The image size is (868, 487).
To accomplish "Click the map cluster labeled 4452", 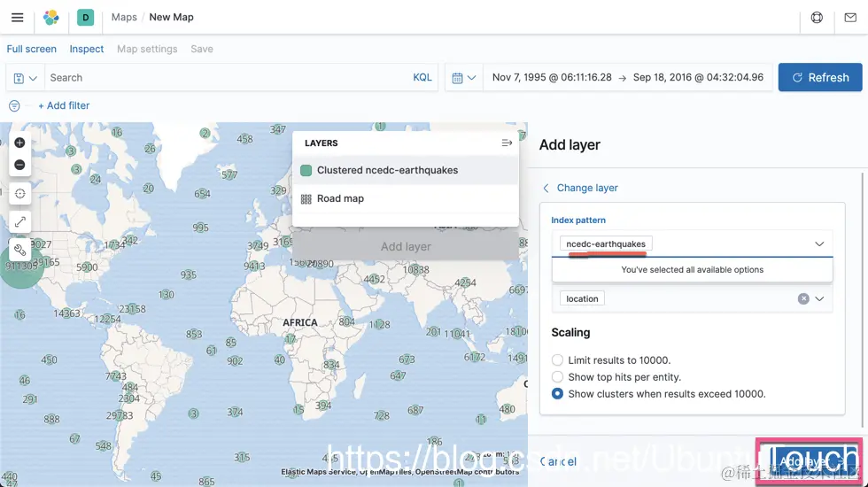I will 374,280.
